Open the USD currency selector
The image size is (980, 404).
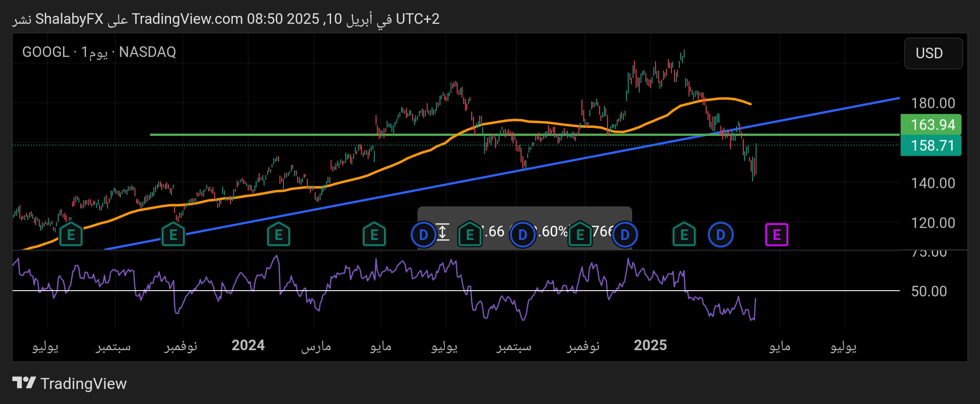coord(933,53)
